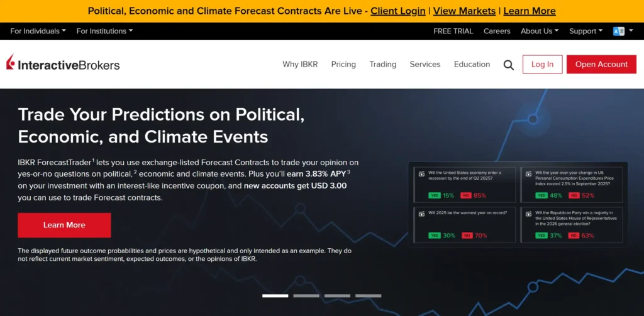Viewport: 644px width, 316px height.
Task: Click the Log In button
Action: click(542, 65)
